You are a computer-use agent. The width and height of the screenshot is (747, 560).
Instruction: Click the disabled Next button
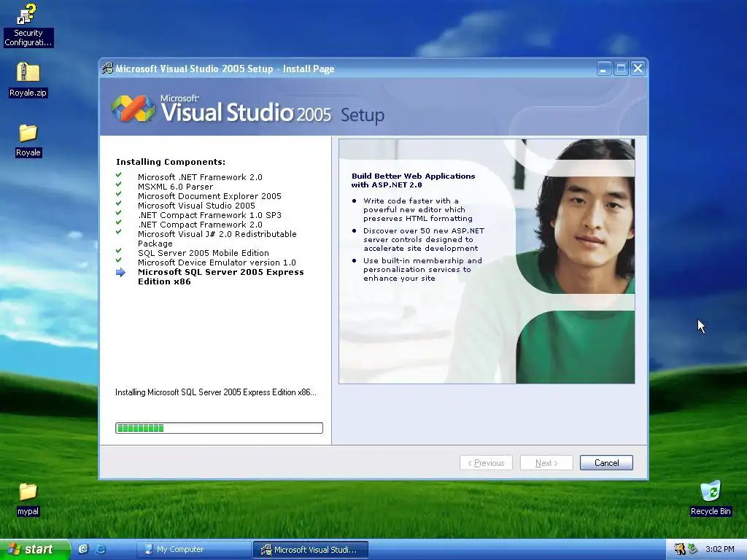tap(546, 463)
